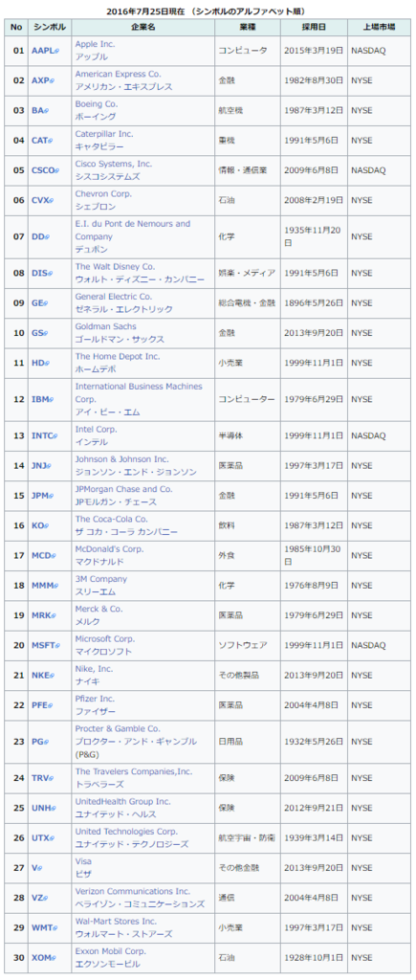Click the 上場市場 column header
The height and width of the screenshot is (980, 416).
click(379, 27)
